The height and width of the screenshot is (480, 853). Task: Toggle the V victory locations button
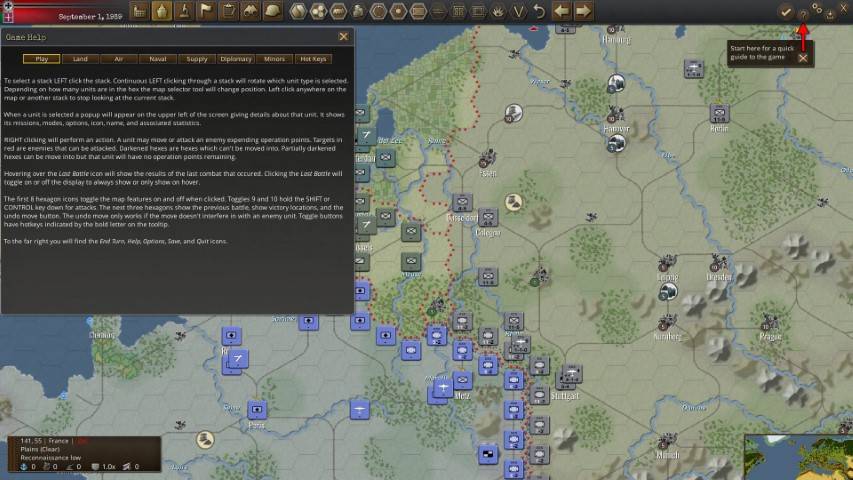(x=518, y=11)
